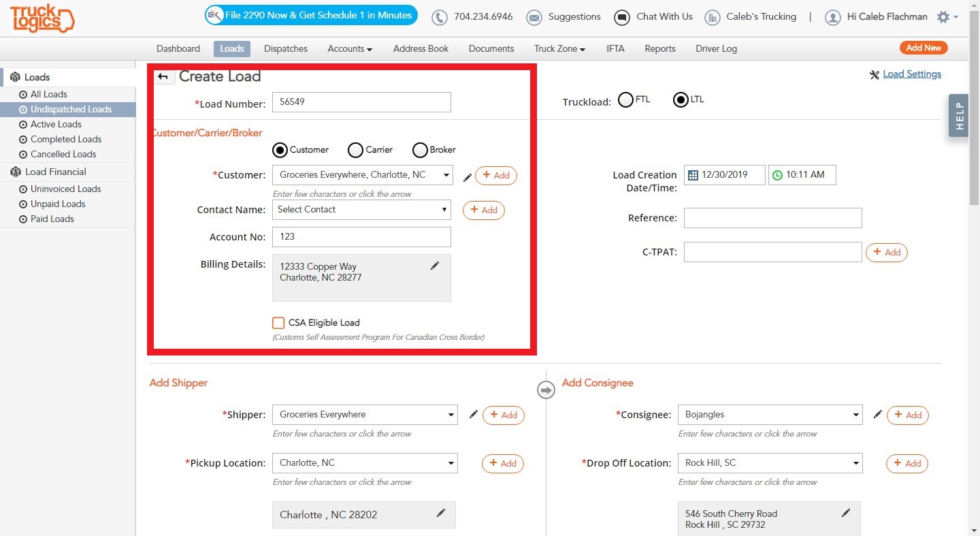Open the IFTA tab
Image resolution: width=980 pixels, height=536 pixels.
pos(615,48)
